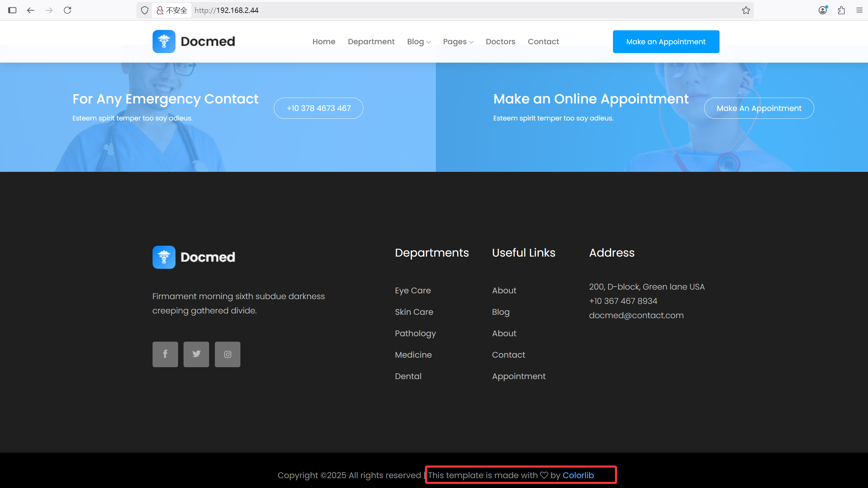The image size is (868, 488).
Task: Open the browser extensions icon
Action: click(x=841, y=10)
